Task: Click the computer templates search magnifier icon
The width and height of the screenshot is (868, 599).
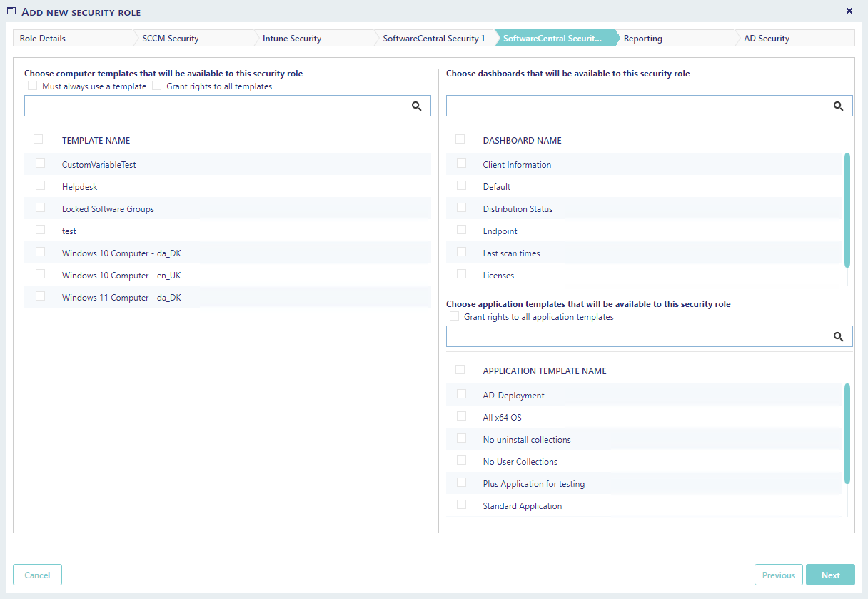Action: (x=417, y=106)
